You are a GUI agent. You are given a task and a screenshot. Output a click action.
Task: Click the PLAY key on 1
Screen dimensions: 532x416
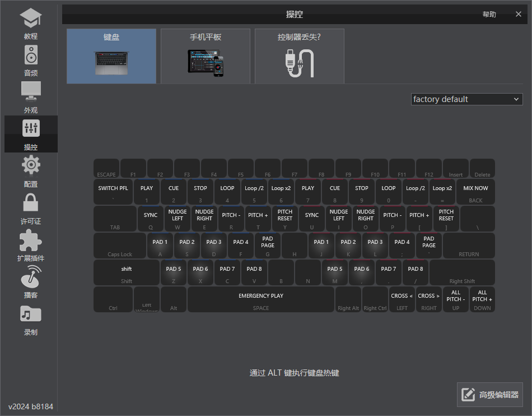(x=147, y=192)
